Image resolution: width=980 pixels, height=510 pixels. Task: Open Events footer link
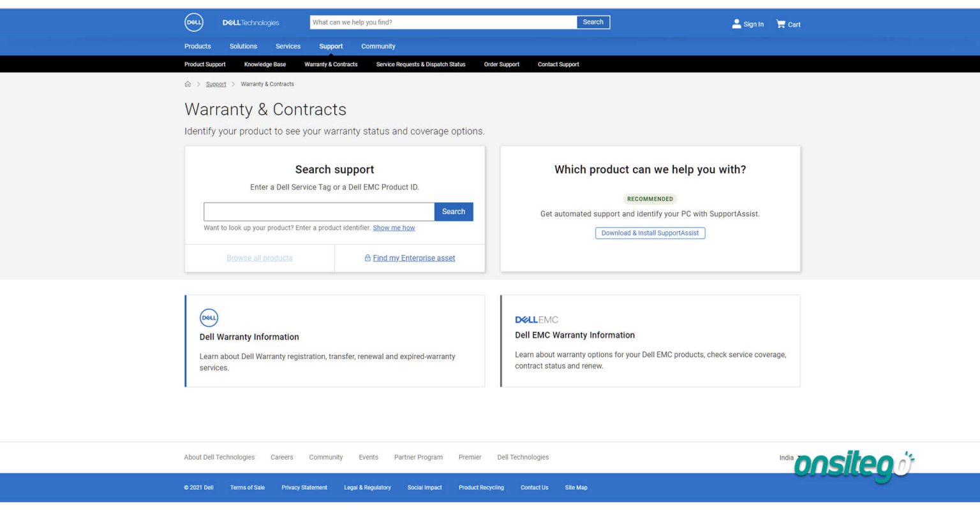pos(368,458)
